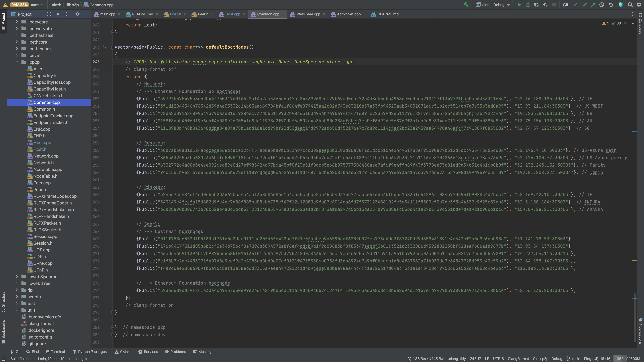Click the Stop process square icon

(554, 5)
